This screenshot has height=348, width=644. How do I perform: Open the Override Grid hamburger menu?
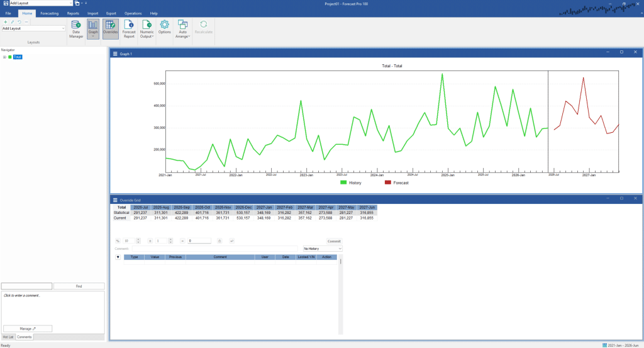point(115,199)
